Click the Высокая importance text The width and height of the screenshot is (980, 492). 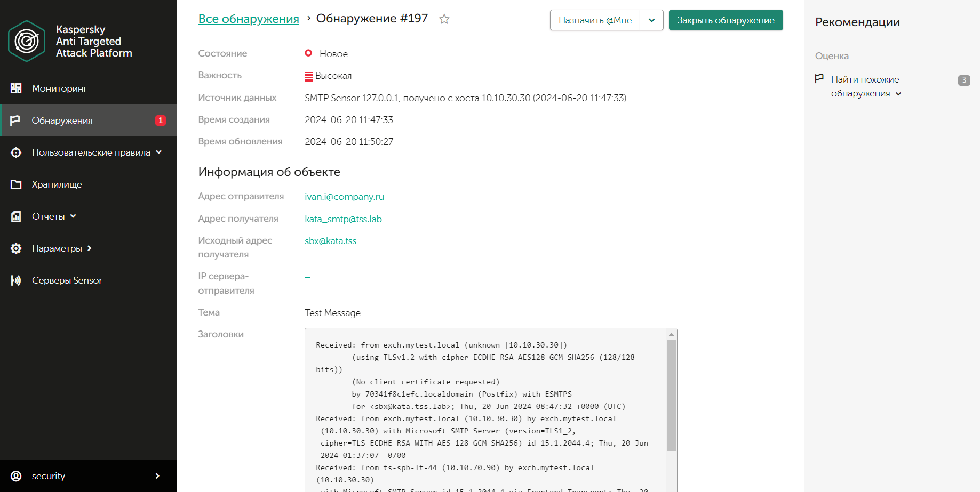tap(333, 76)
